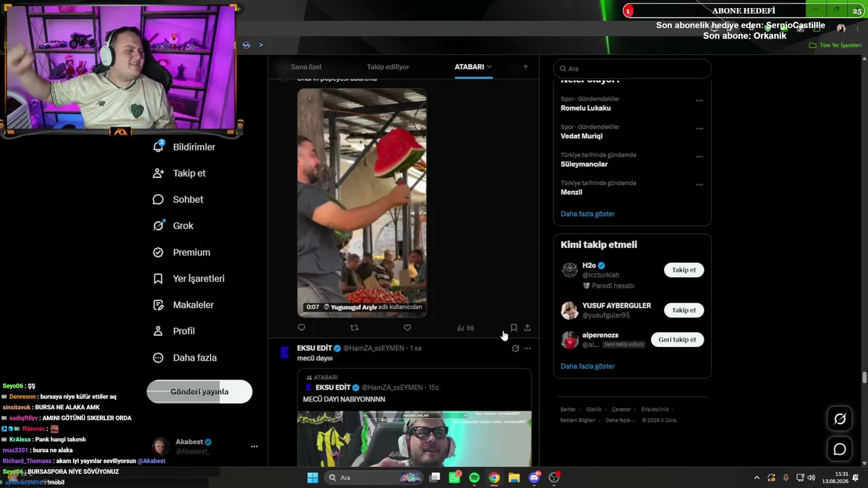Switch to the Sana özel tab
Image resolution: width=868 pixels, height=488 pixels.
(x=306, y=66)
